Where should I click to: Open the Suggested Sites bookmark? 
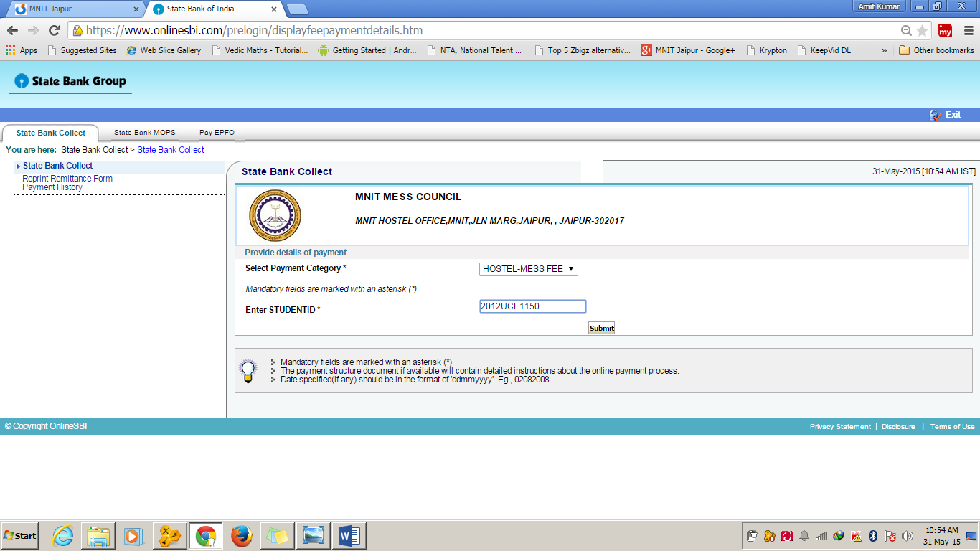pos(82,50)
